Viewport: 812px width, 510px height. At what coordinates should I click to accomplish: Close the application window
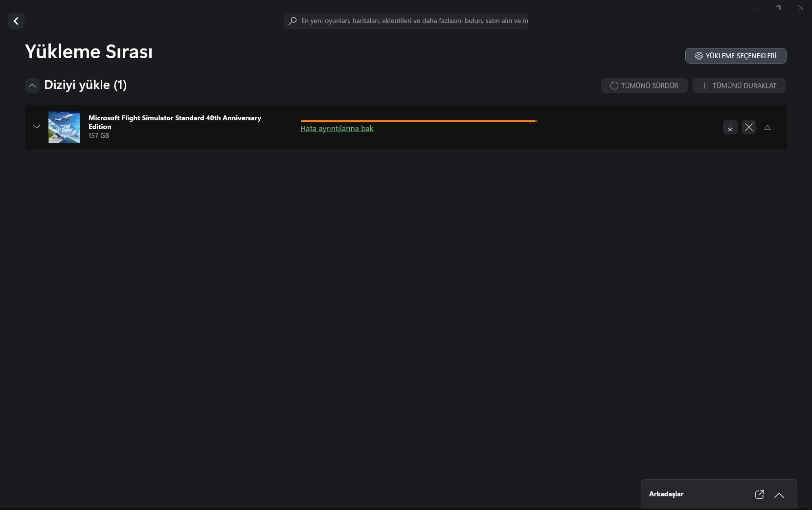click(801, 8)
